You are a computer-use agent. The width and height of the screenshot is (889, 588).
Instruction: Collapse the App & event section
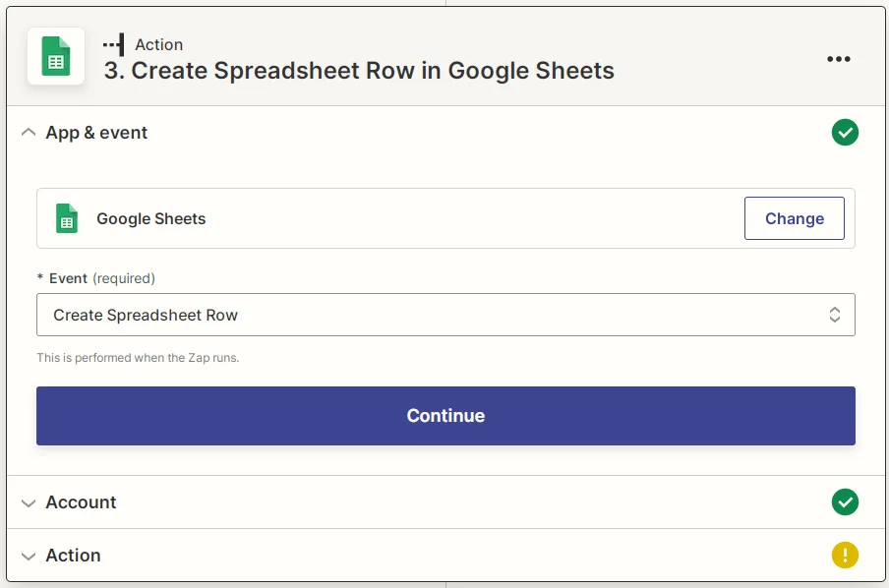tap(29, 132)
